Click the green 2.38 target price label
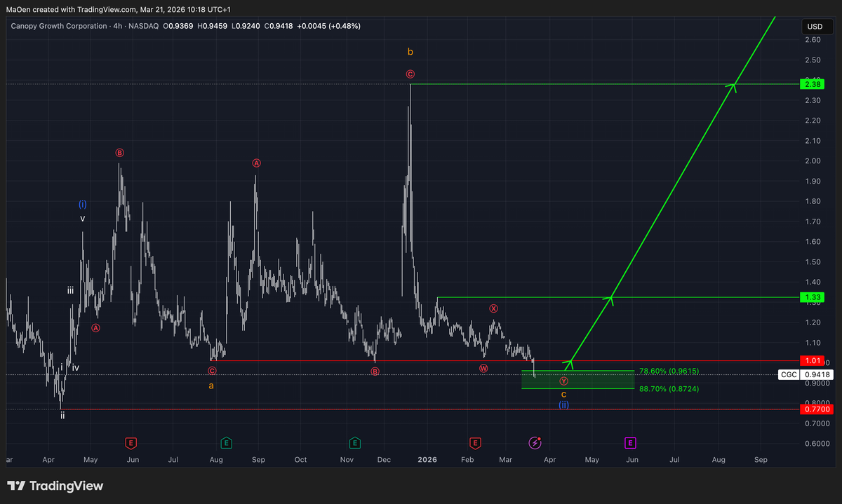Viewport: 842px width, 504px height. (811, 83)
